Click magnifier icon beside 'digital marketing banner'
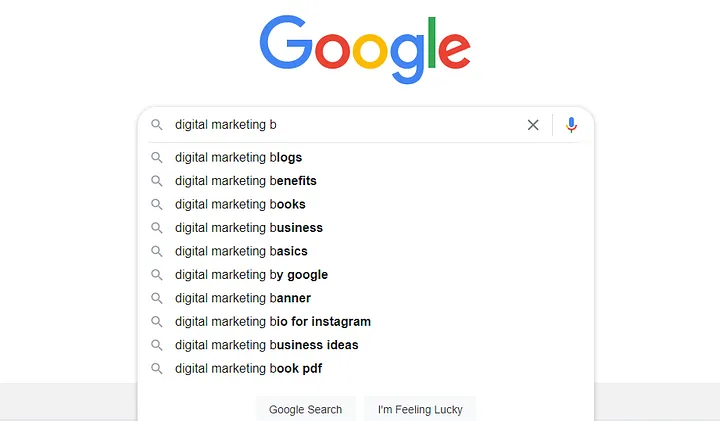The height and width of the screenshot is (421, 720). [157, 298]
